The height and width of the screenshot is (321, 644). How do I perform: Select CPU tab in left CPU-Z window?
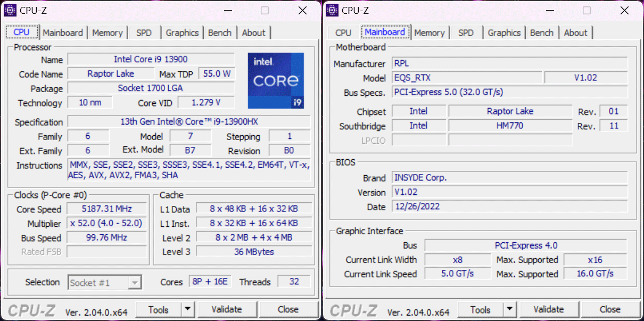(22, 32)
